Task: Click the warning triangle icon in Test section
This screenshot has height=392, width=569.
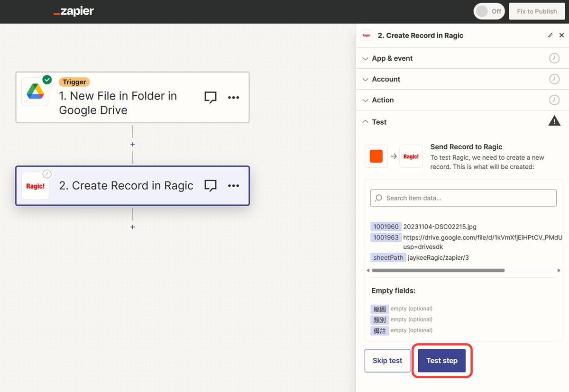Action: (x=554, y=121)
